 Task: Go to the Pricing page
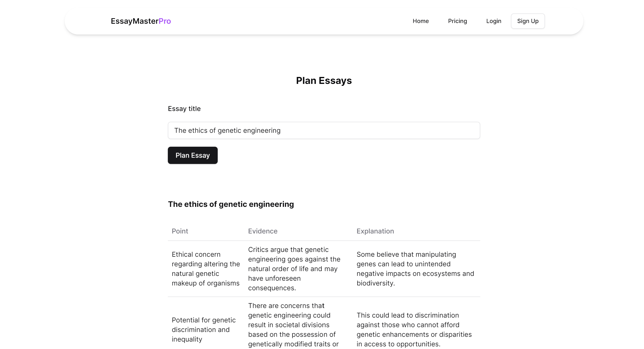point(457,21)
